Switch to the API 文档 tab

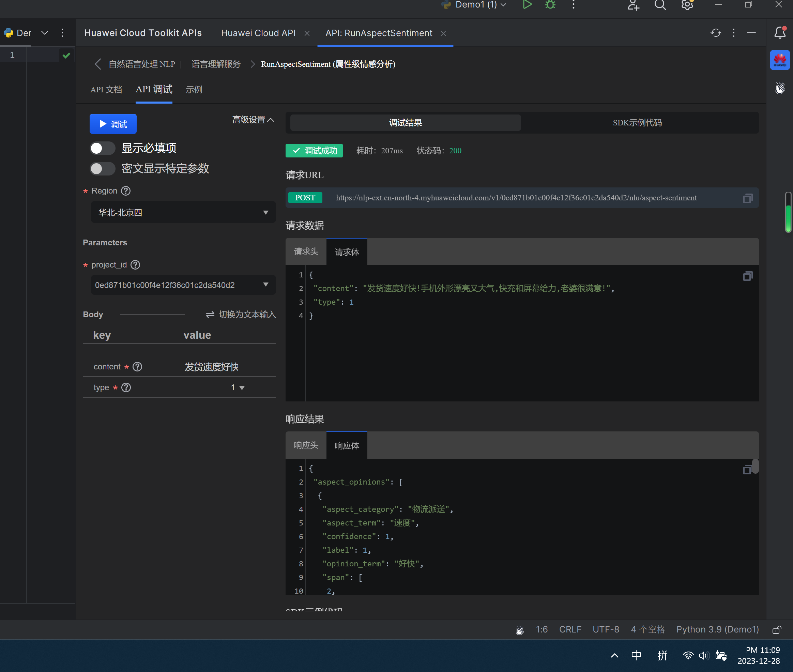click(106, 90)
